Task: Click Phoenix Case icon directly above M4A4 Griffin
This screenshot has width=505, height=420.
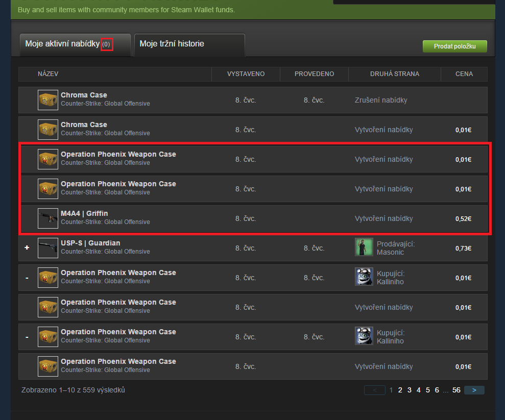Action: point(48,189)
